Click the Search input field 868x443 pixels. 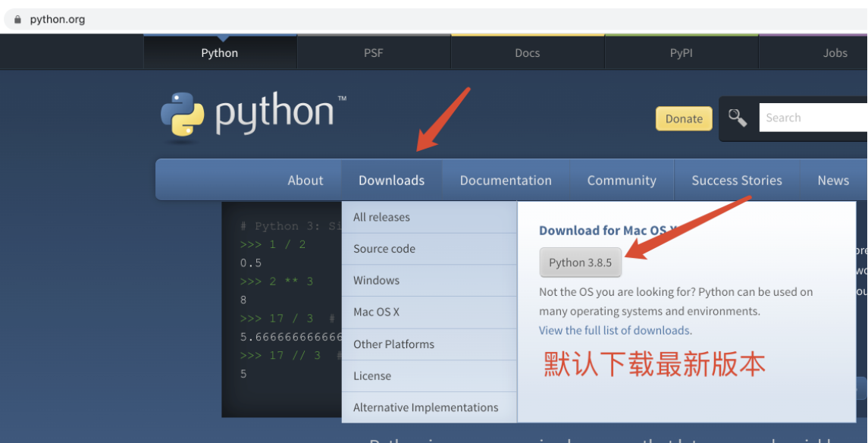[x=811, y=118]
